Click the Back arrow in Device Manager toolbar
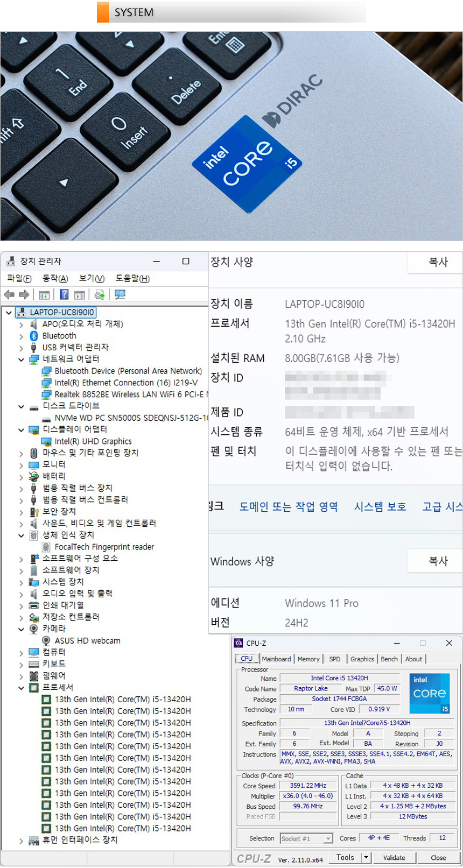 click(9, 294)
